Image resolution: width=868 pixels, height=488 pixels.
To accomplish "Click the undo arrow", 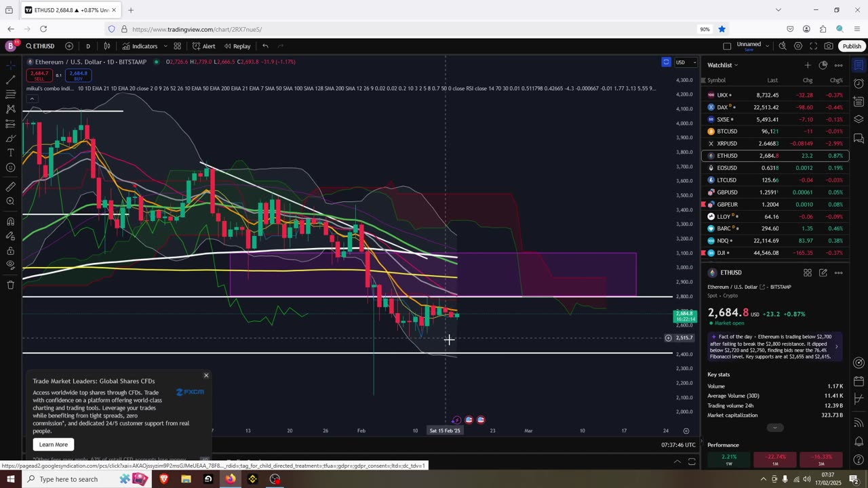I will tap(265, 46).
